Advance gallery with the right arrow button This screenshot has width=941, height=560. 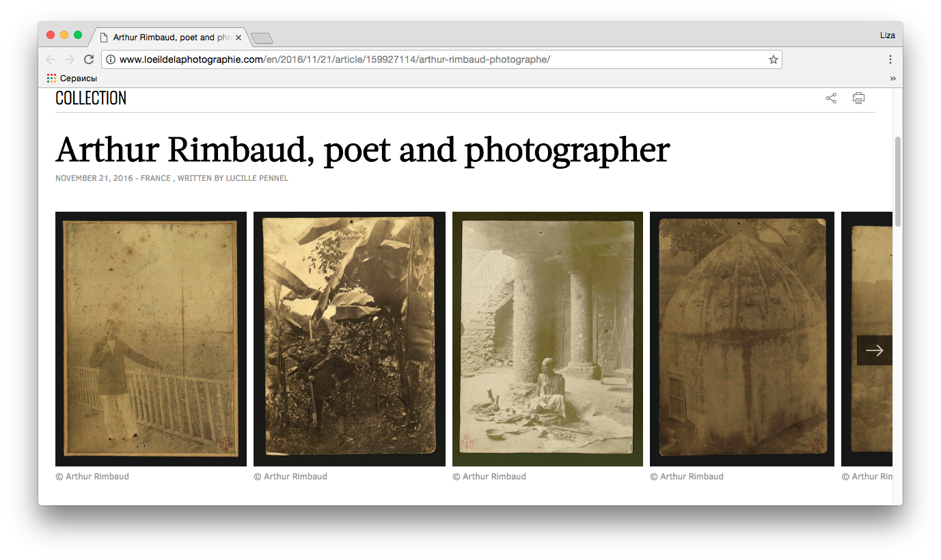[874, 350]
